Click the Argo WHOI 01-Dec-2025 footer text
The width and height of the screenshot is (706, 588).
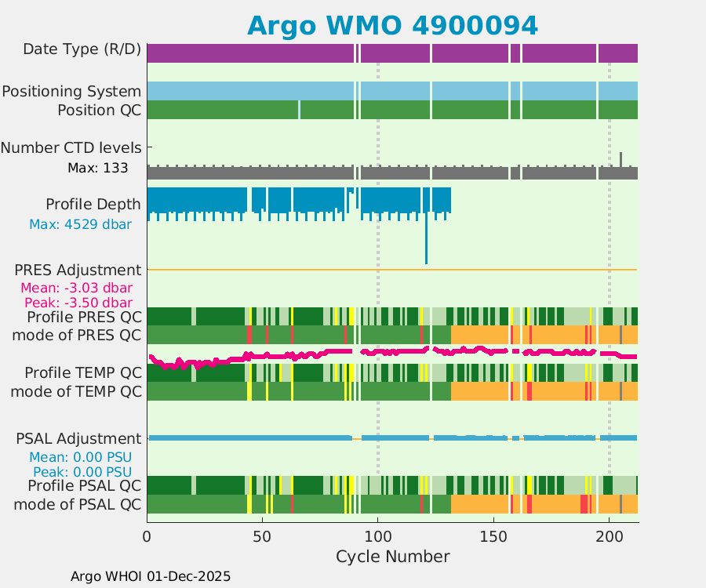click(x=151, y=576)
